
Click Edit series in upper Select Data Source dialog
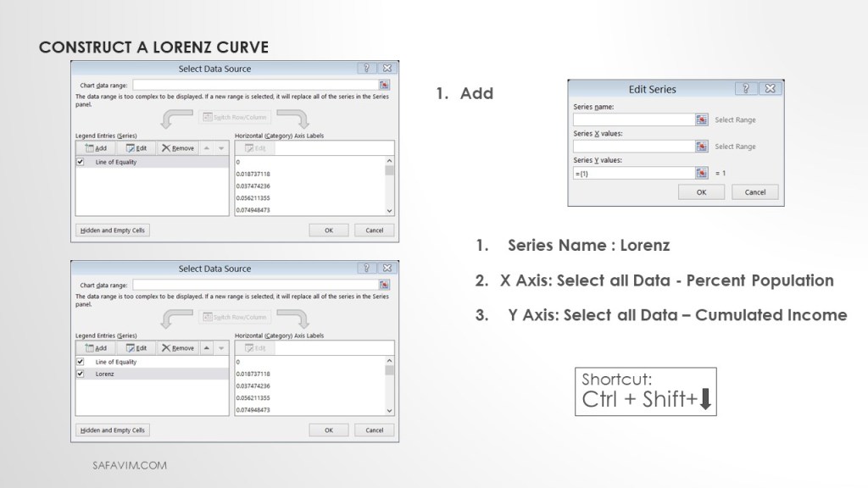(x=136, y=148)
